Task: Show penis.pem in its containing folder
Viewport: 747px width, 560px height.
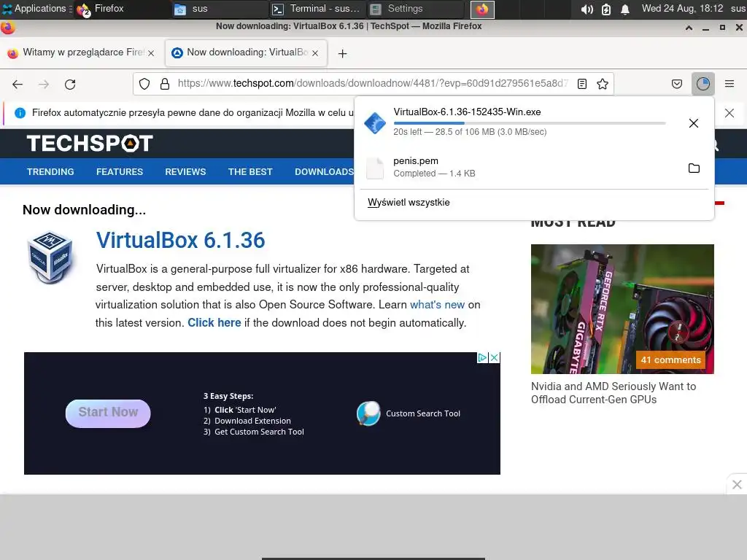Action: 694,168
